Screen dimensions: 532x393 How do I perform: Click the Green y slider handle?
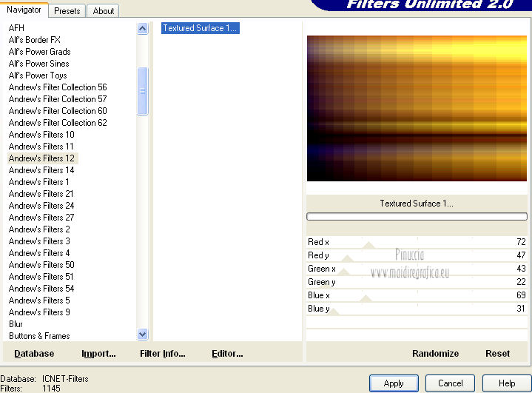(x=326, y=286)
